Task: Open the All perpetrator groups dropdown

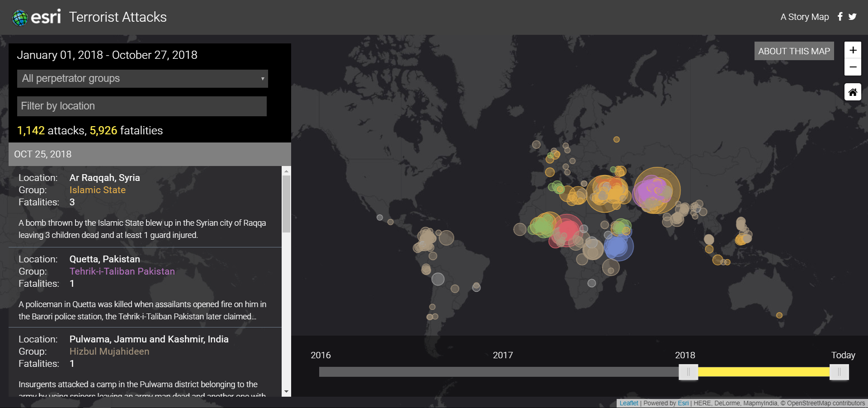Action: click(x=142, y=79)
